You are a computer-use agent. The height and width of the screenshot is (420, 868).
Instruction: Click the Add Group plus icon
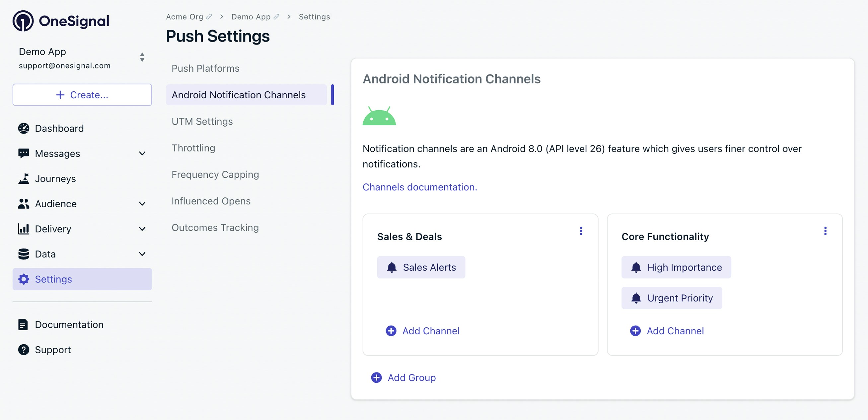coord(376,377)
